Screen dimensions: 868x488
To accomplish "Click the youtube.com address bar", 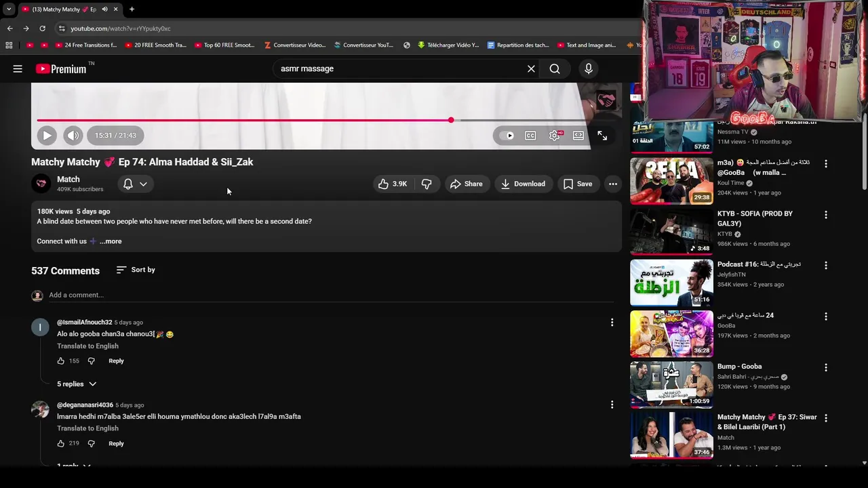I will (x=346, y=28).
